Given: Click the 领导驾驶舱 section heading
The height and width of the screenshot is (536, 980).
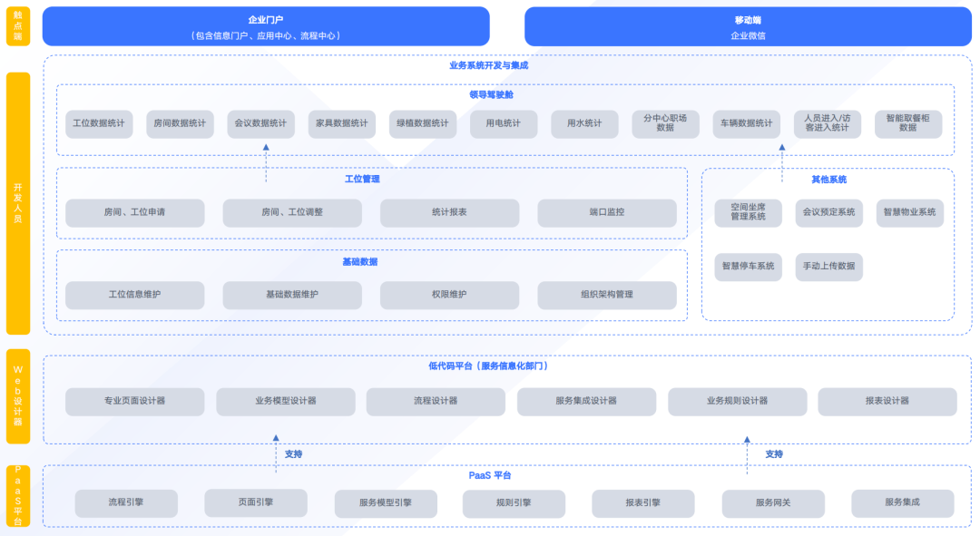Looking at the screenshot, I should click(x=491, y=95).
